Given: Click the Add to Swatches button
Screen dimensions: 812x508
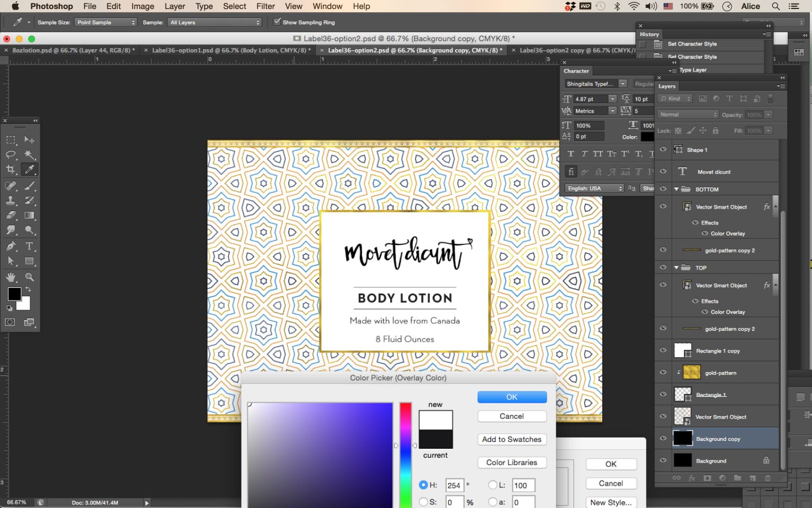Looking at the screenshot, I should coord(511,439).
